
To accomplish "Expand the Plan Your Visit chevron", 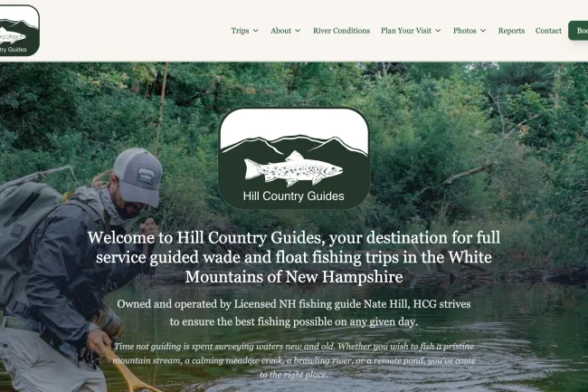I will pos(438,31).
